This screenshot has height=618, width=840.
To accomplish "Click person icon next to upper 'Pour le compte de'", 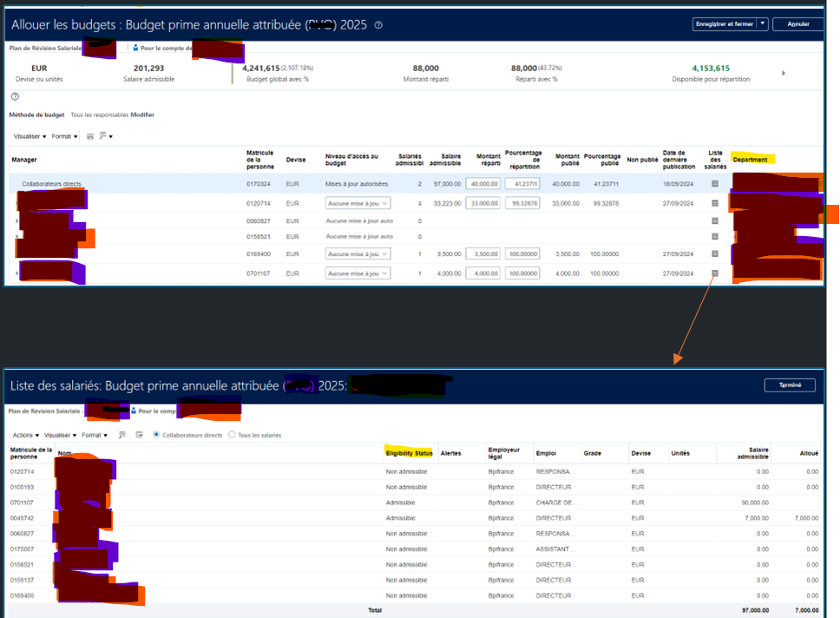I will (135, 48).
